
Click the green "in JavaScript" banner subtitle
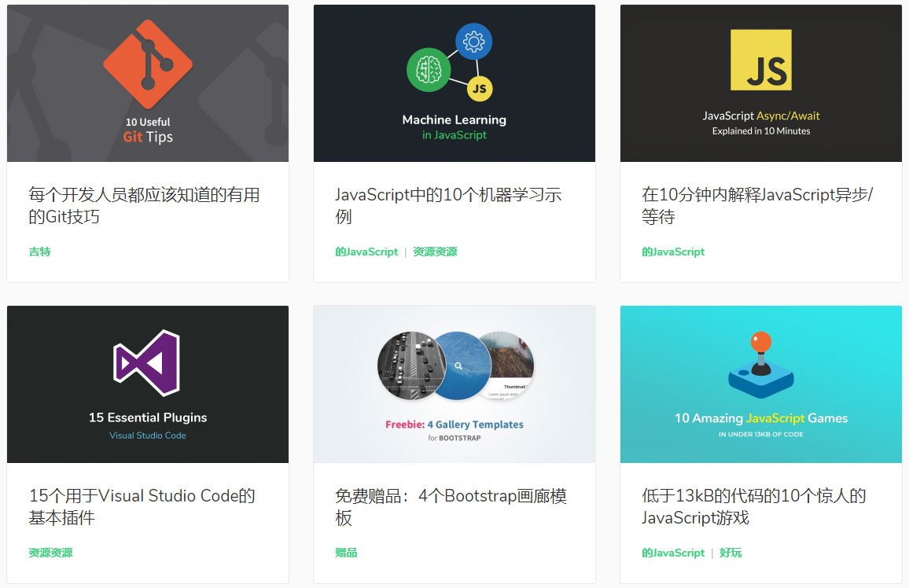click(454, 135)
